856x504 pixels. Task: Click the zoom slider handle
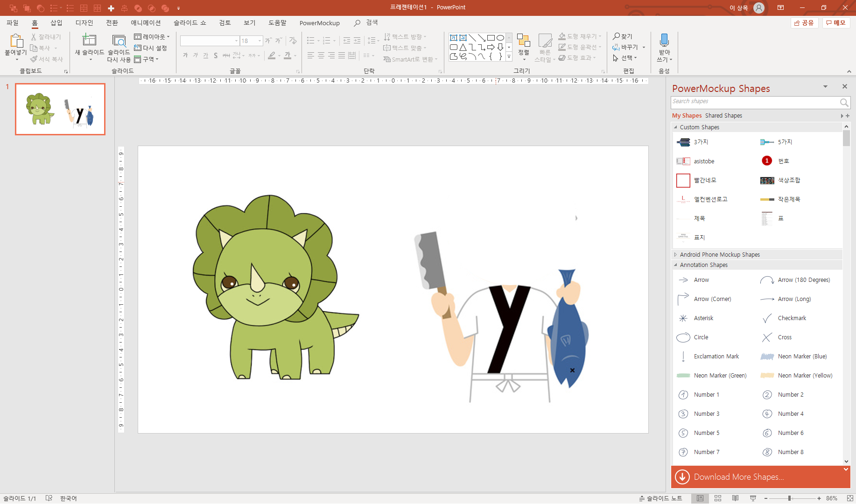(789, 498)
